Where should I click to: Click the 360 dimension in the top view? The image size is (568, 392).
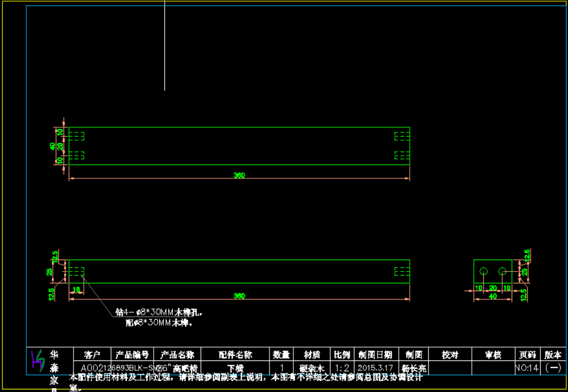pyautogui.click(x=238, y=175)
